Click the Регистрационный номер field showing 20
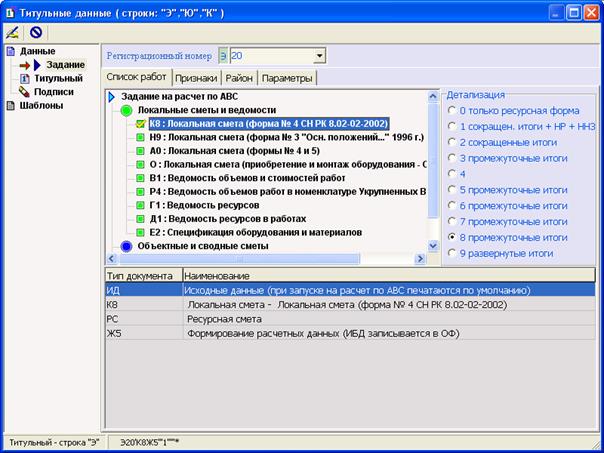This screenshot has width=604, height=453. tap(271, 56)
